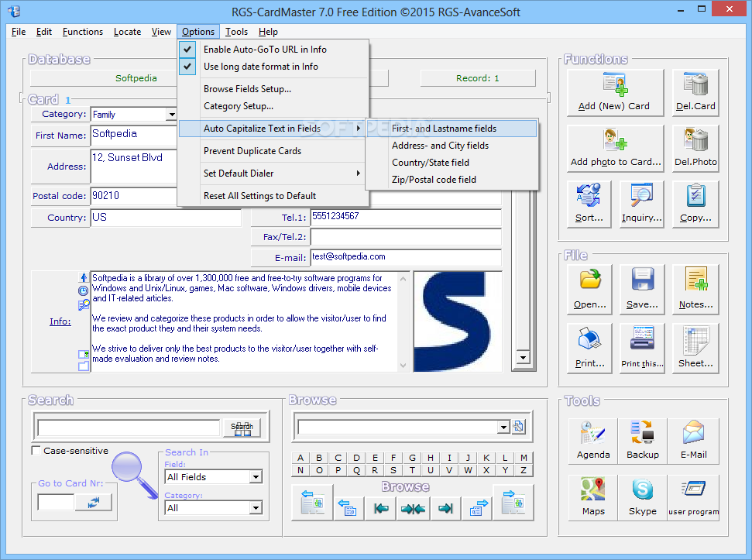Launch Skype from Tools
The width and height of the screenshot is (752, 560).
[x=643, y=497]
